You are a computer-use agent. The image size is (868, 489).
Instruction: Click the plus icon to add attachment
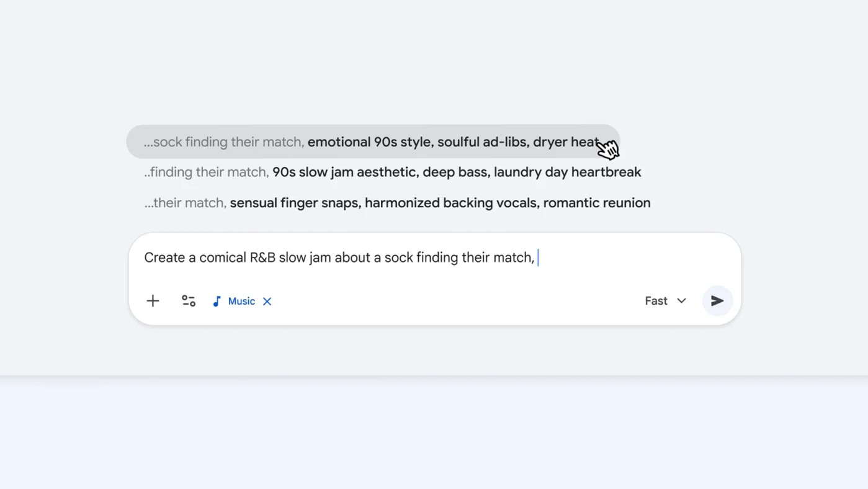coord(153,301)
